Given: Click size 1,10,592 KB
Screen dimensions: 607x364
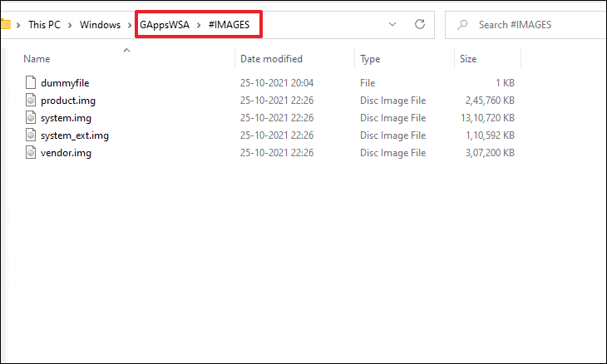Looking at the screenshot, I should (490, 135).
